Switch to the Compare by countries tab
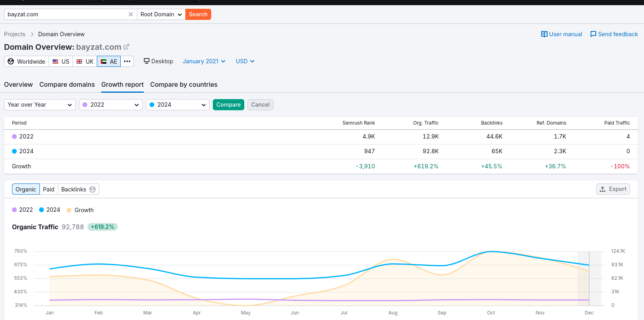The height and width of the screenshot is (320, 644). (x=184, y=84)
